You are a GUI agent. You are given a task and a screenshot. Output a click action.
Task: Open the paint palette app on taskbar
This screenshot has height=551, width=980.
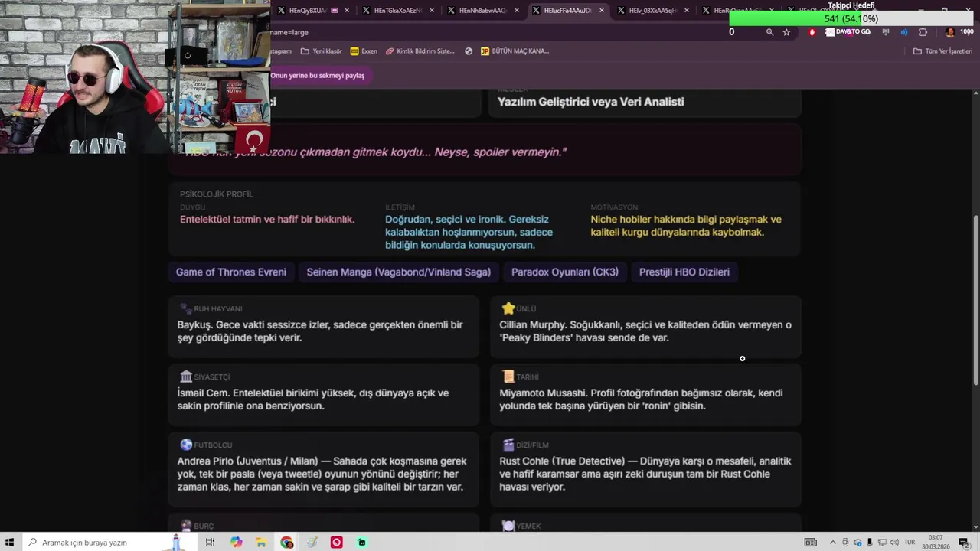[x=312, y=543]
